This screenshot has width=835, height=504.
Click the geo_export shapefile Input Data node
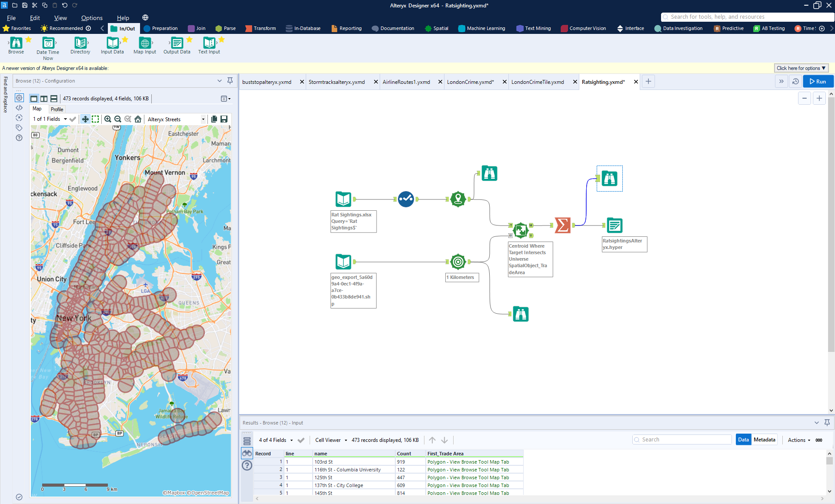pyautogui.click(x=344, y=262)
